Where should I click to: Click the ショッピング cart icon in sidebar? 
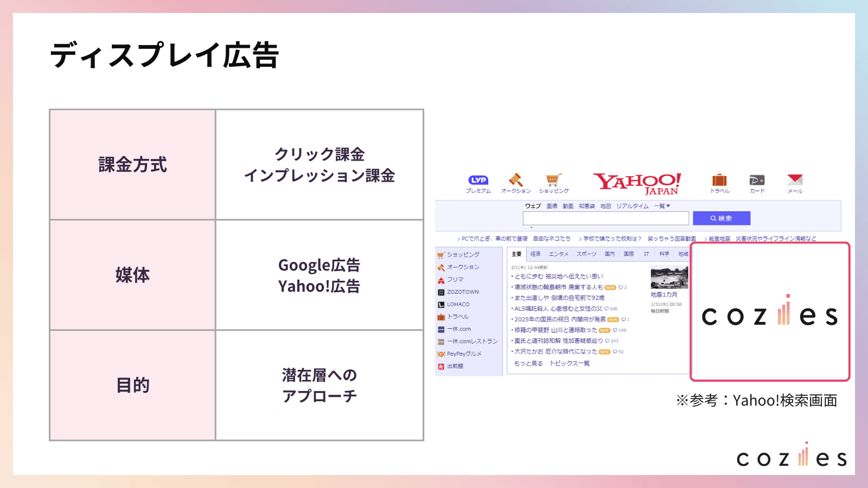[441, 255]
